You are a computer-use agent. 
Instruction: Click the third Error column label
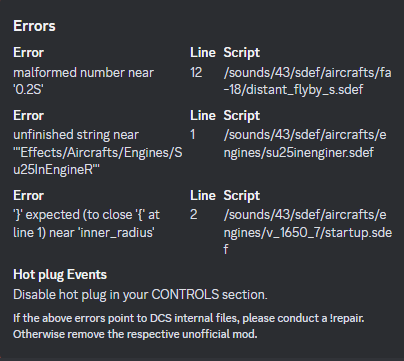(28, 195)
